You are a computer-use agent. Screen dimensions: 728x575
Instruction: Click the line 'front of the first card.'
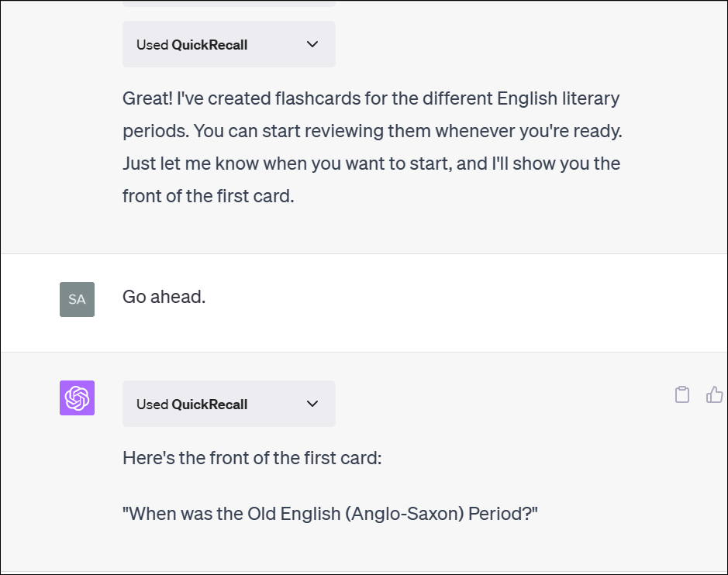tap(209, 196)
